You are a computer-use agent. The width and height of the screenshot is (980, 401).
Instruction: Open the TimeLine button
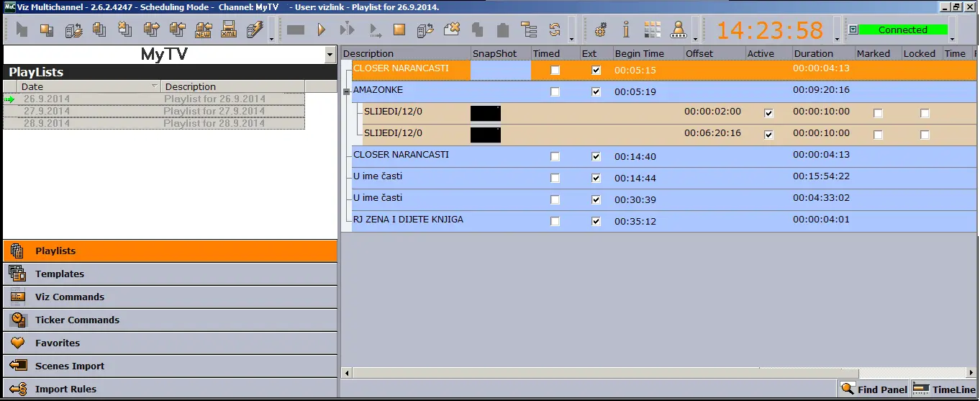click(x=944, y=389)
